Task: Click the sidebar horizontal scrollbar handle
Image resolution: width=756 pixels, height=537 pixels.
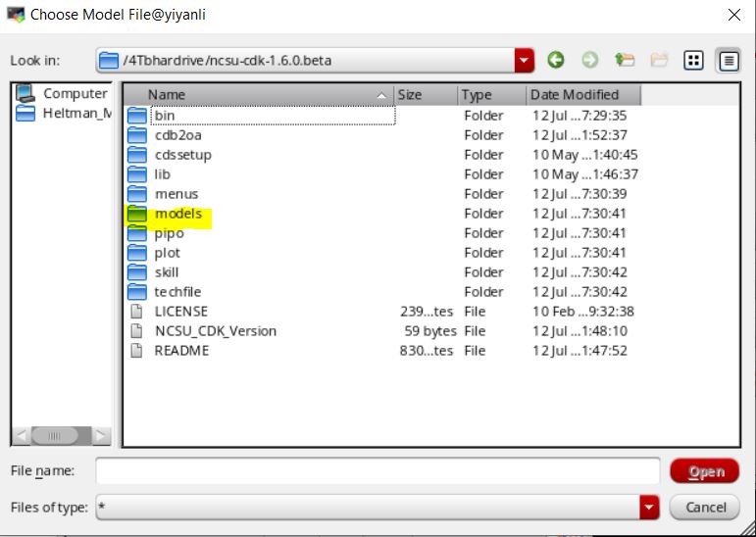Action: pyautogui.click(x=55, y=435)
